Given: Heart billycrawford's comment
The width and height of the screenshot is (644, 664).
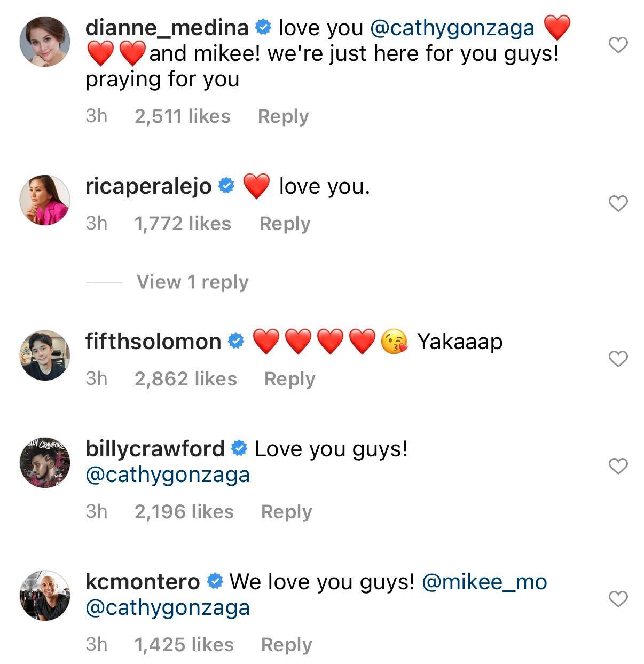Looking at the screenshot, I should click(618, 466).
